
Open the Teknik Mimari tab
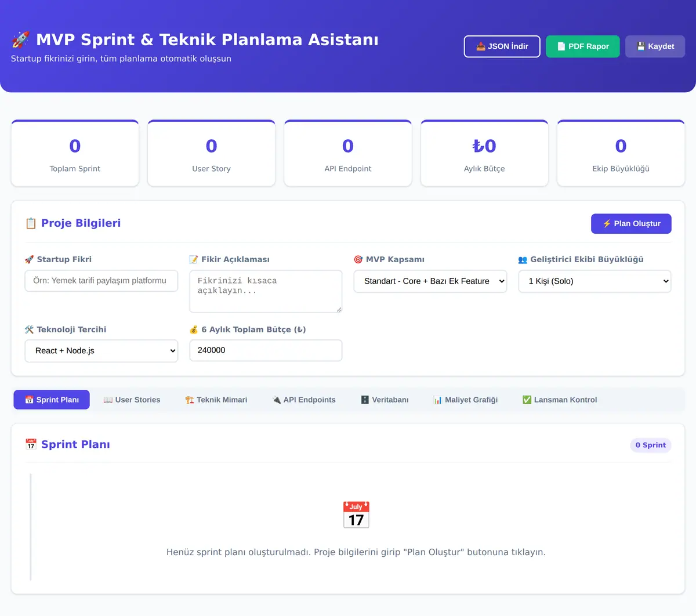click(x=216, y=400)
